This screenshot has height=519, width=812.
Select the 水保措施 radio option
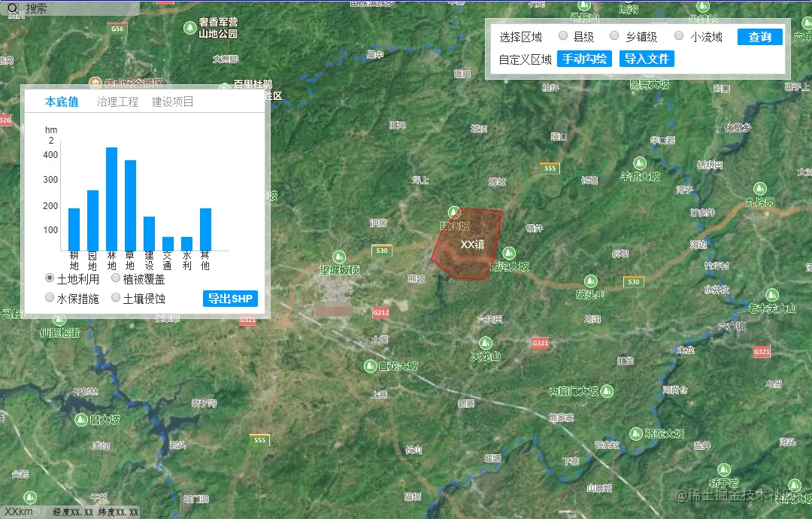coord(49,297)
